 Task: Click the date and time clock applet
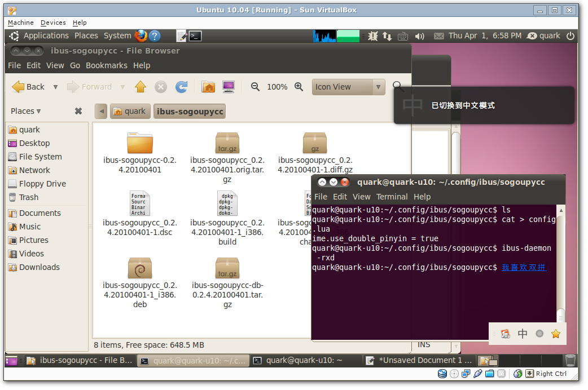point(485,36)
